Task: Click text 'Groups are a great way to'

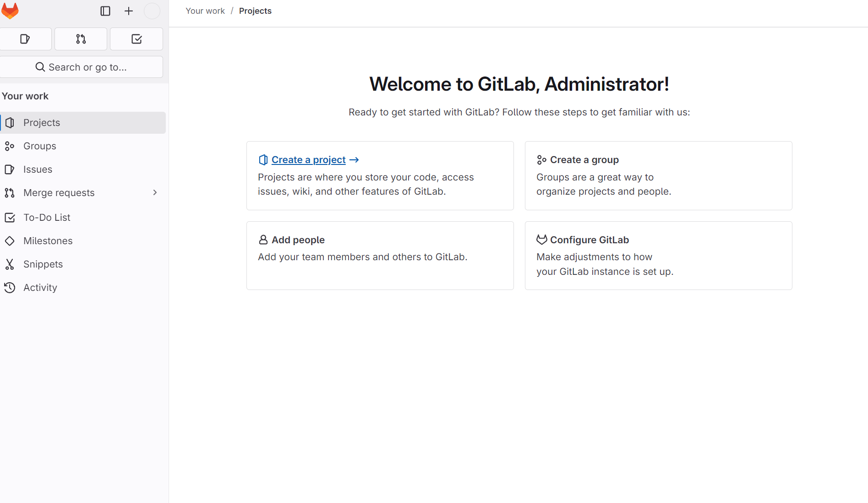Action: pyautogui.click(x=595, y=177)
